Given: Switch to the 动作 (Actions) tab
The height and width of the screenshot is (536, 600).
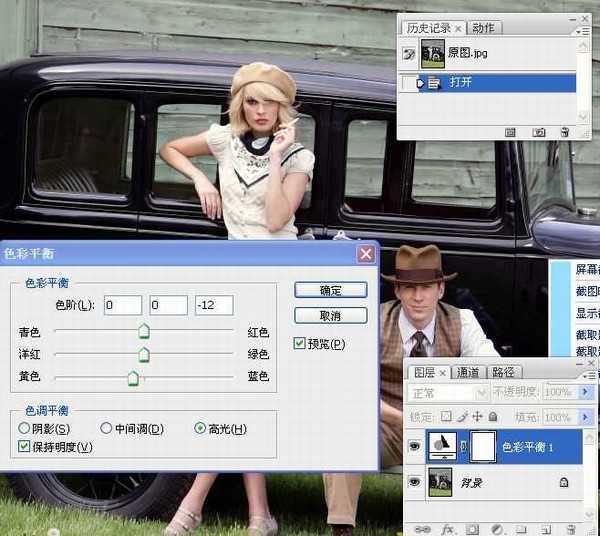Looking at the screenshot, I should pos(483,28).
